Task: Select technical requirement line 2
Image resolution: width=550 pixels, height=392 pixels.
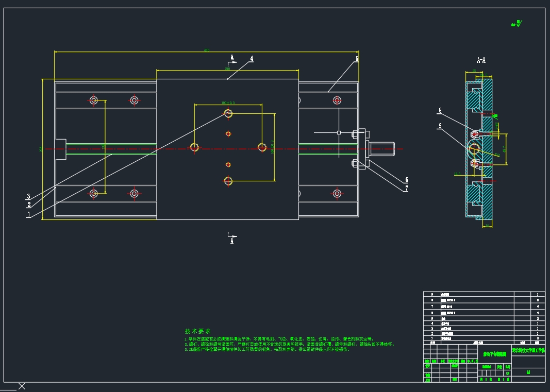Action: point(289,344)
